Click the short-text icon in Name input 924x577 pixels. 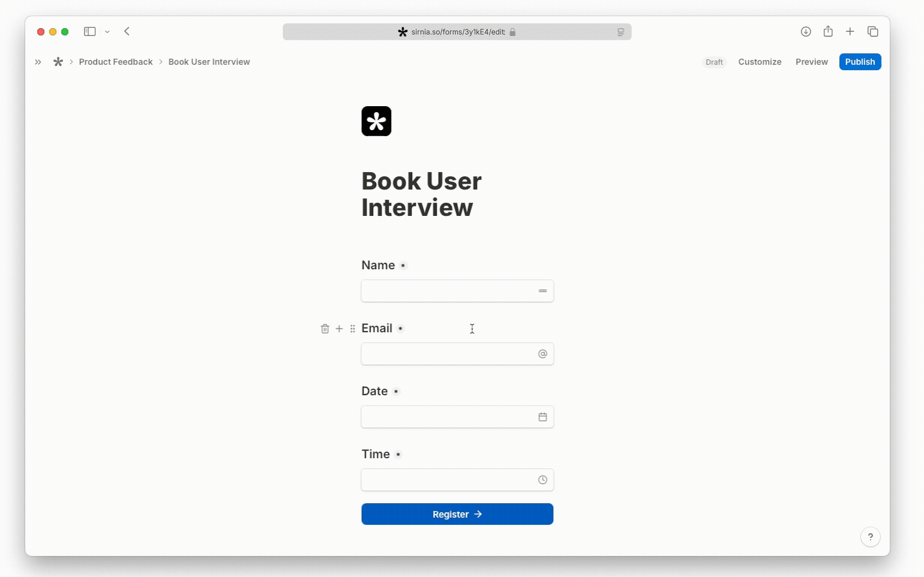[x=542, y=291]
